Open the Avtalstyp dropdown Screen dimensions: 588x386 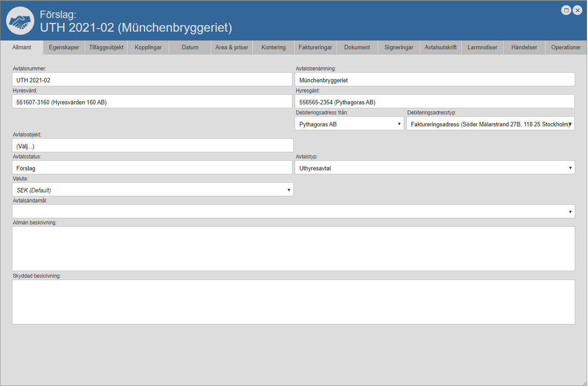435,168
